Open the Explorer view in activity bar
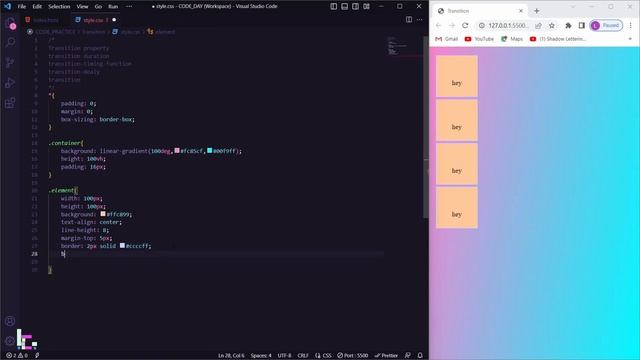The height and width of the screenshot is (360, 640). click(x=11, y=23)
